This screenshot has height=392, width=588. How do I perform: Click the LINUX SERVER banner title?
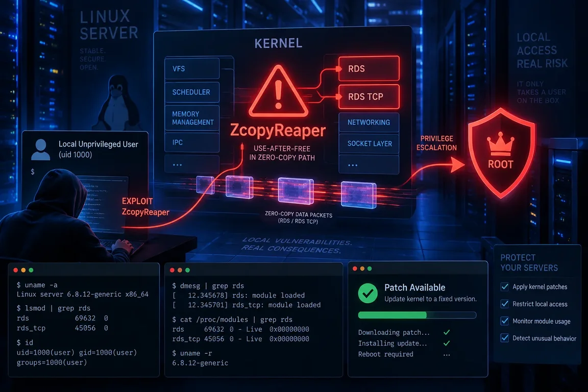tap(109, 25)
